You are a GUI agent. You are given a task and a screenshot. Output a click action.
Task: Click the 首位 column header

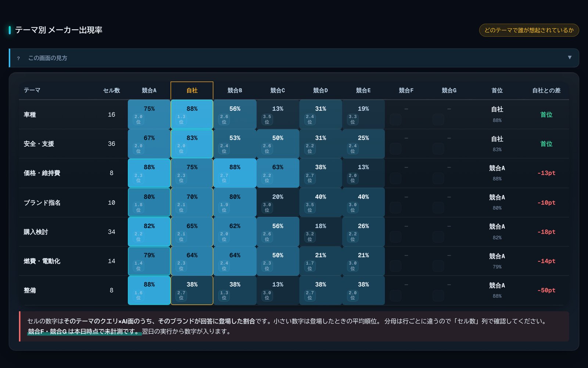coord(497,91)
